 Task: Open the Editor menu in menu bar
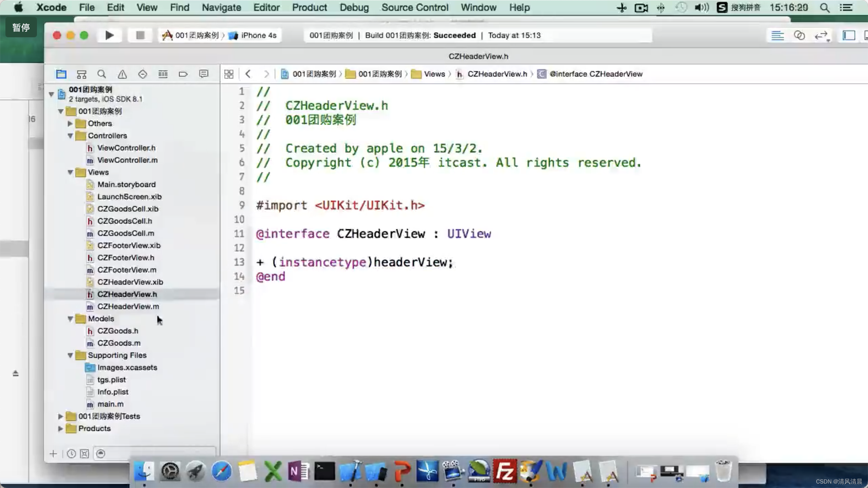(267, 7)
